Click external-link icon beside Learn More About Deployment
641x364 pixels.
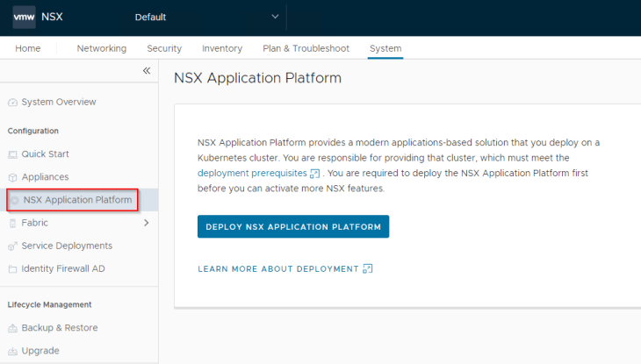pos(368,268)
